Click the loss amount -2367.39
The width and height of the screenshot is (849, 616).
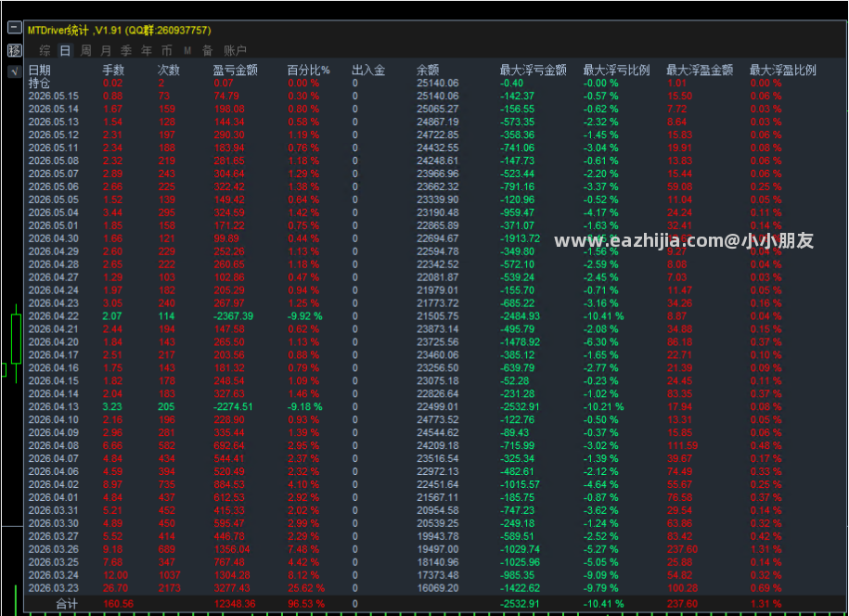pos(234,316)
